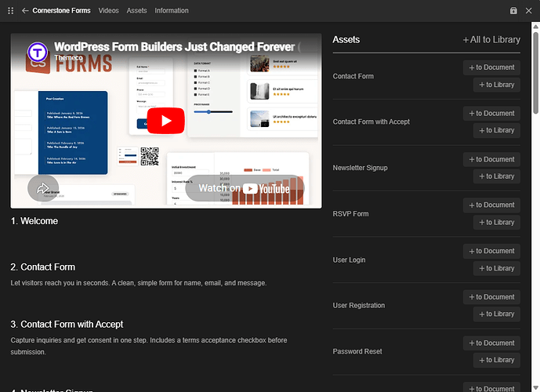This screenshot has height=392, width=540.
Task: Click the Assets panel heading
Action: [x=346, y=40]
